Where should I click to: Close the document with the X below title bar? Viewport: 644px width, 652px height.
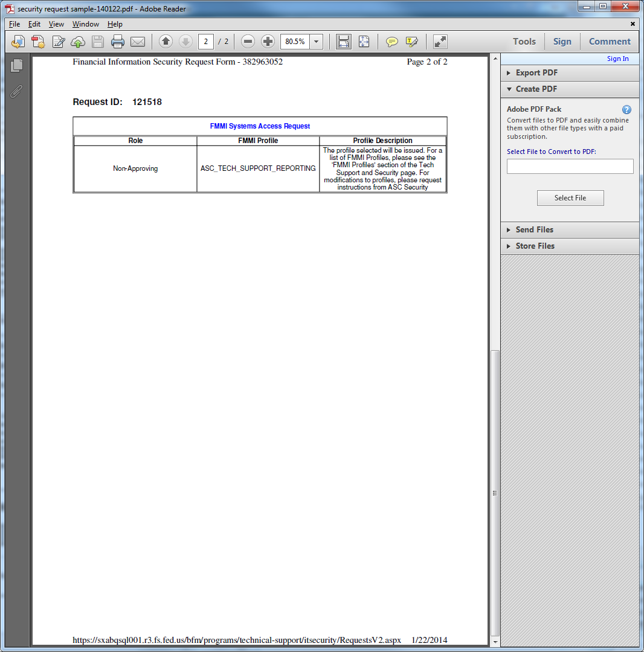click(633, 24)
